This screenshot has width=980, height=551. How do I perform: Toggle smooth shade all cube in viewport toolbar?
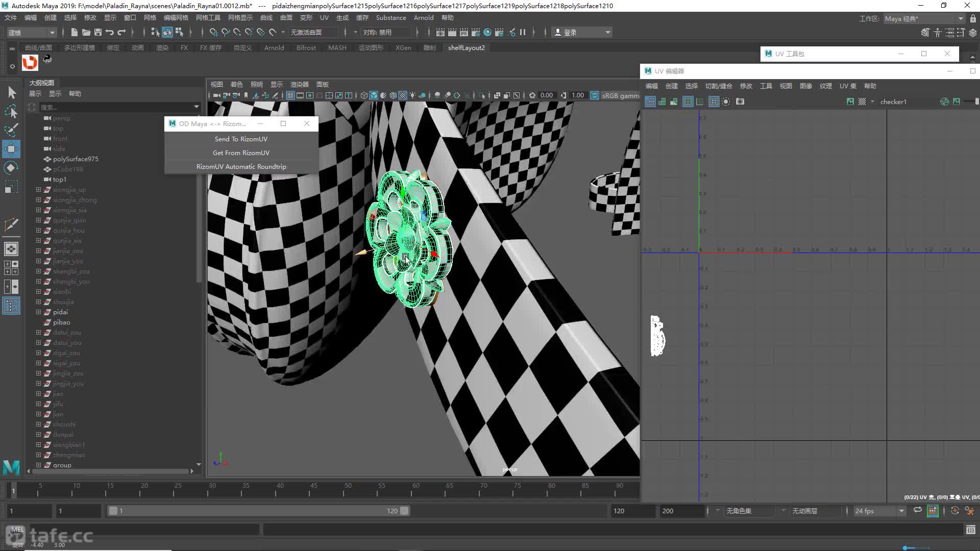tap(374, 95)
